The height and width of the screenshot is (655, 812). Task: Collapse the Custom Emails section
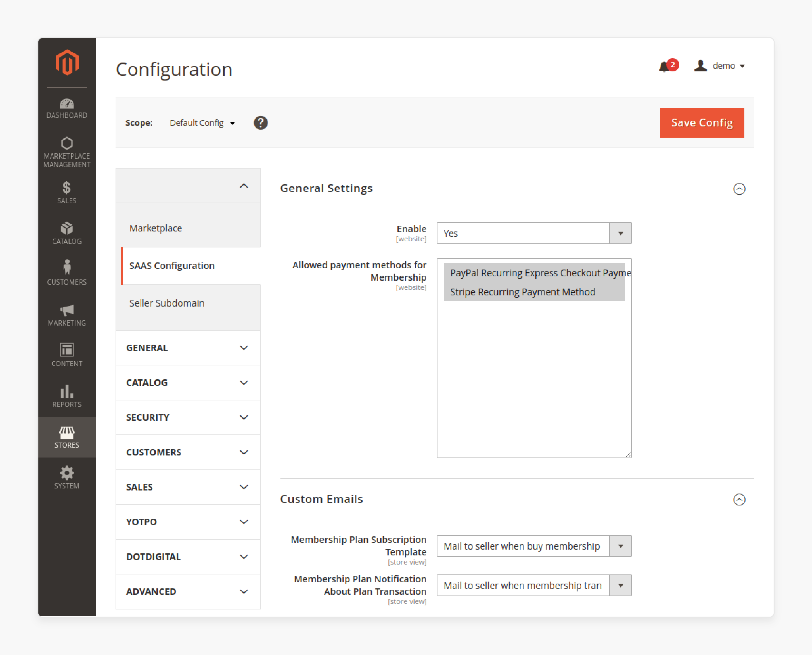[x=739, y=500]
